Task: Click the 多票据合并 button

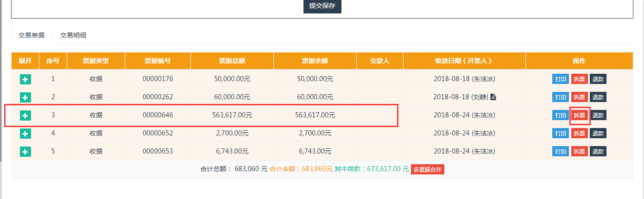Action: 427,169
